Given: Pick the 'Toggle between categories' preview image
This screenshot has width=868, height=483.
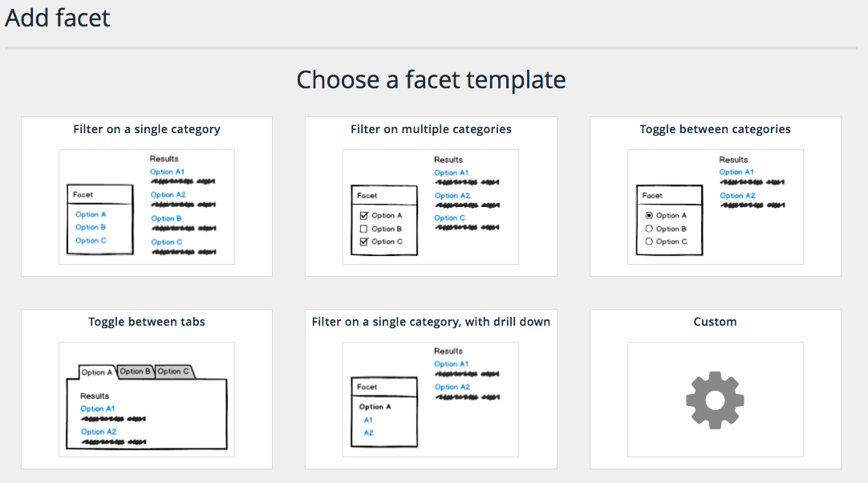Looking at the screenshot, I should coord(715,206).
